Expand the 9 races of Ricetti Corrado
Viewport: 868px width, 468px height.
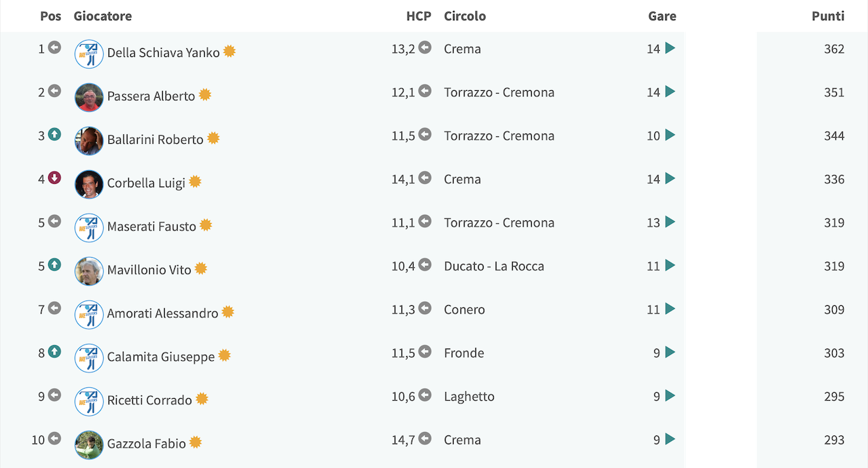[670, 395]
